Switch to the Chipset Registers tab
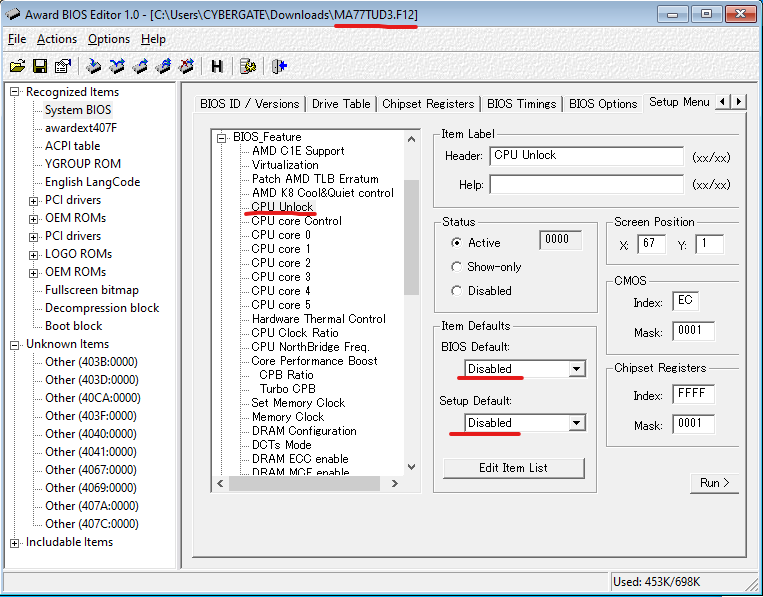The height and width of the screenshot is (597, 763). click(x=428, y=104)
